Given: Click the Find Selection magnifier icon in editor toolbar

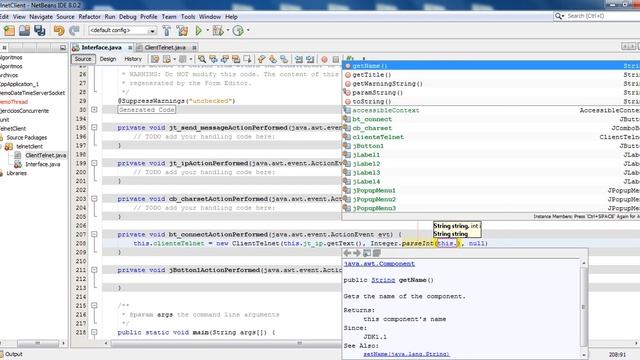Looking at the screenshot, I should 202,59.
